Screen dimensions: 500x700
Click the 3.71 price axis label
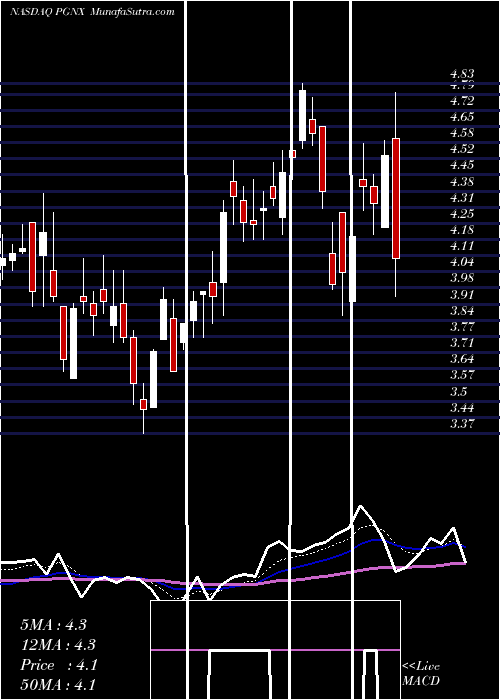click(x=462, y=343)
